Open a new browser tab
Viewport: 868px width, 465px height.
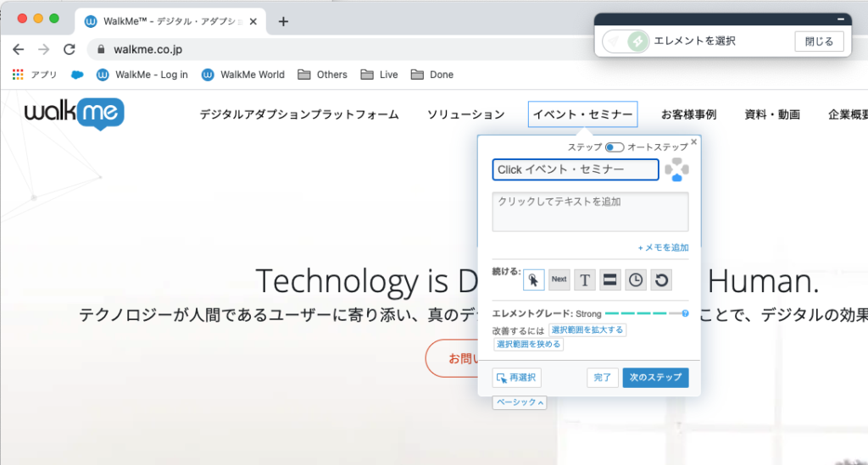tap(283, 21)
